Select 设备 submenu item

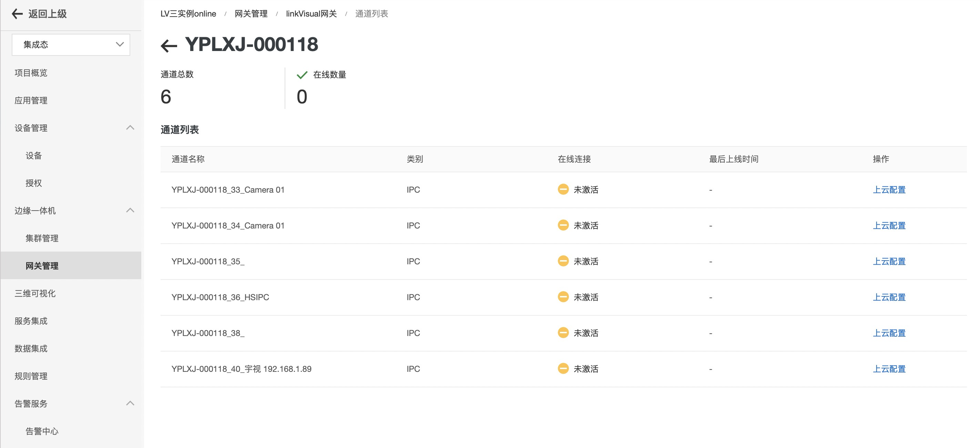tap(33, 155)
